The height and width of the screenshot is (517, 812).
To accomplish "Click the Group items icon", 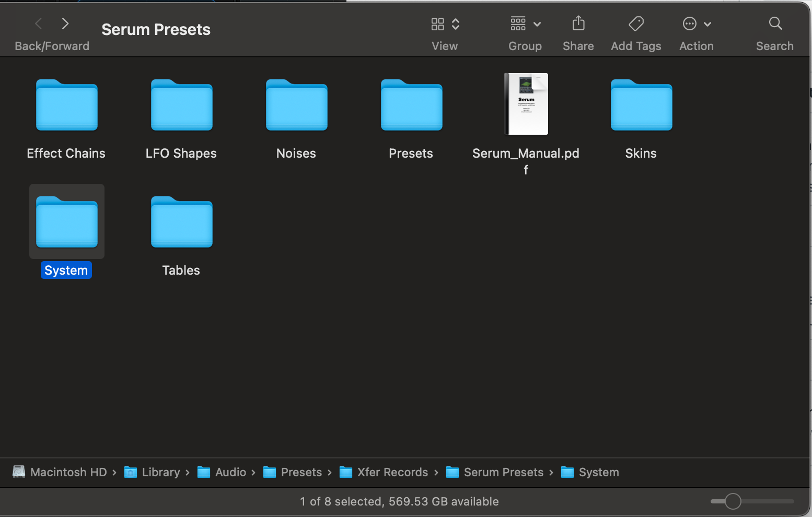I will pos(518,23).
